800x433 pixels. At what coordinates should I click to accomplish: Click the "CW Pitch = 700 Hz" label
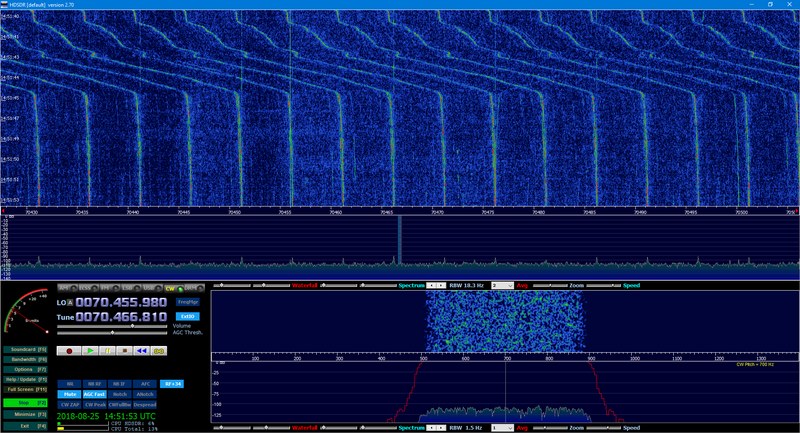coord(755,365)
